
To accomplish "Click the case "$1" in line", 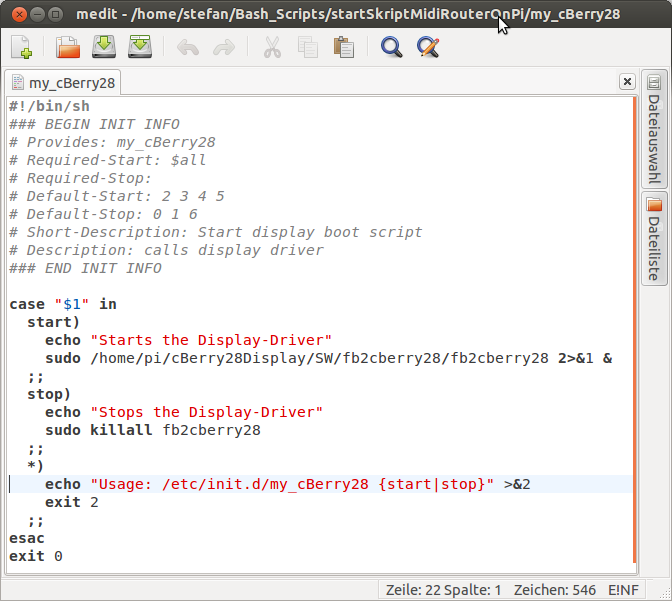I will pyautogui.click(x=63, y=304).
